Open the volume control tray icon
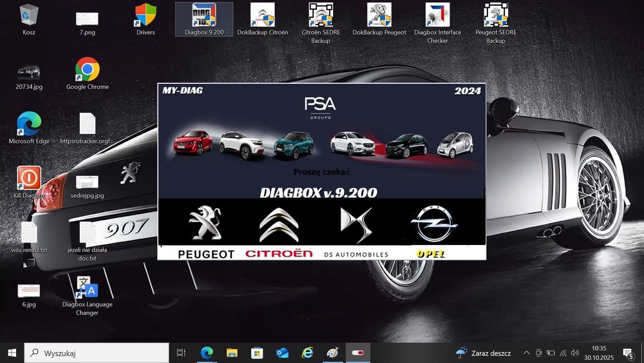Viewport: 644px width, 363px height. click(x=575, y=353)
